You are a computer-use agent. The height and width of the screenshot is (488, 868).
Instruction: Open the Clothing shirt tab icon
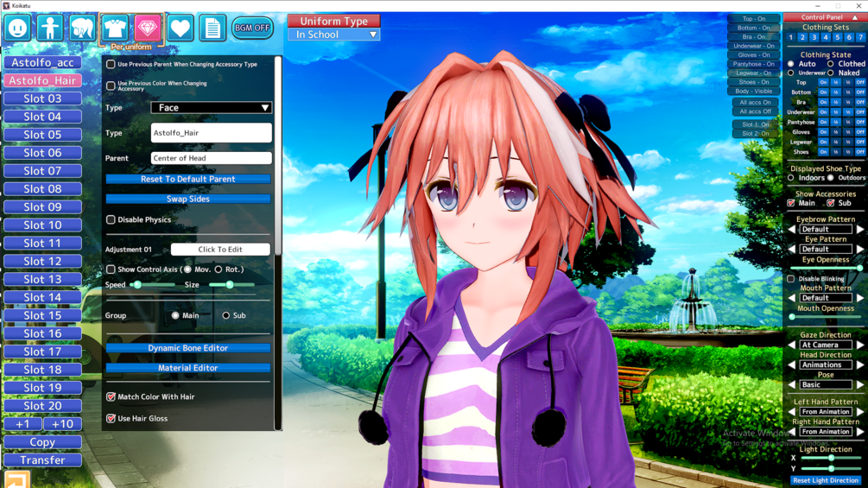point(115,28)
